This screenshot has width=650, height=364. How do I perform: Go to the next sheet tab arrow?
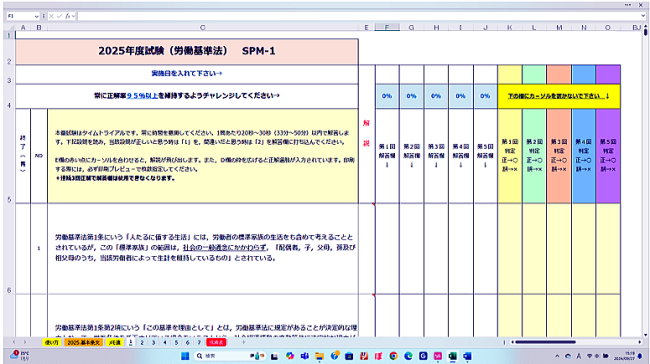click(24, 342)
